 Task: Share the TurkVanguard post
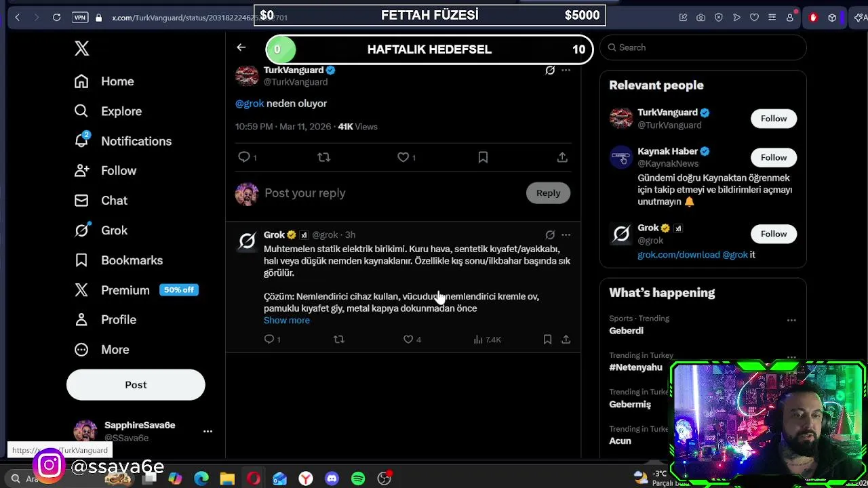562,157
